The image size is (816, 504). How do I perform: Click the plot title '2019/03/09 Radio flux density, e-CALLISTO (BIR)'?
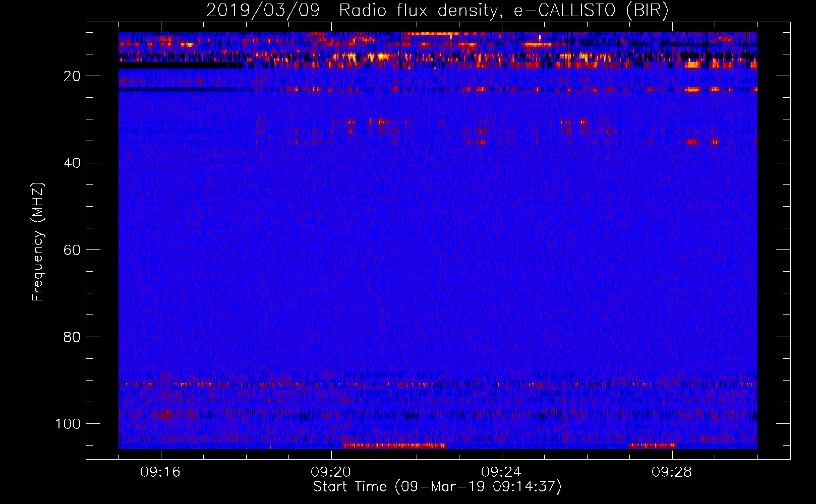point(437,11)
